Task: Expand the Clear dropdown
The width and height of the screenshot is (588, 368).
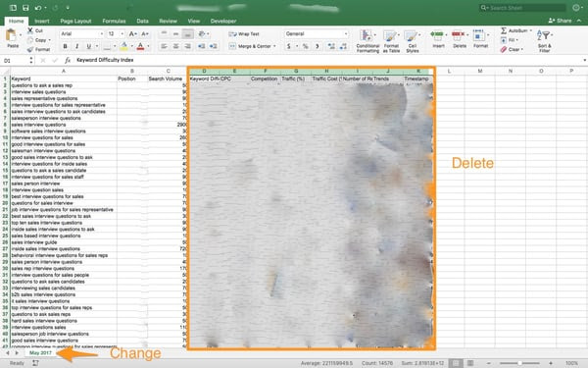Action: pyautogui.click(x=521, y=50)
